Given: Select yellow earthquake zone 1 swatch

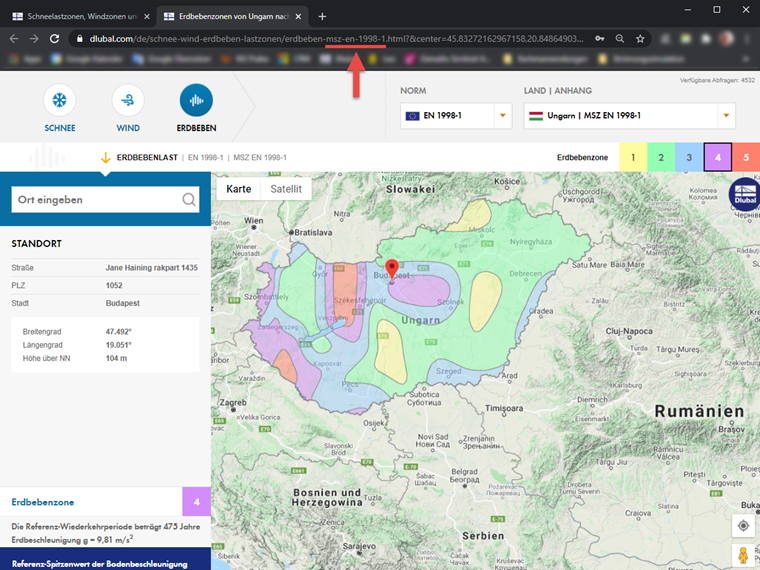Looking at the screenshot, I should [633, 157].
